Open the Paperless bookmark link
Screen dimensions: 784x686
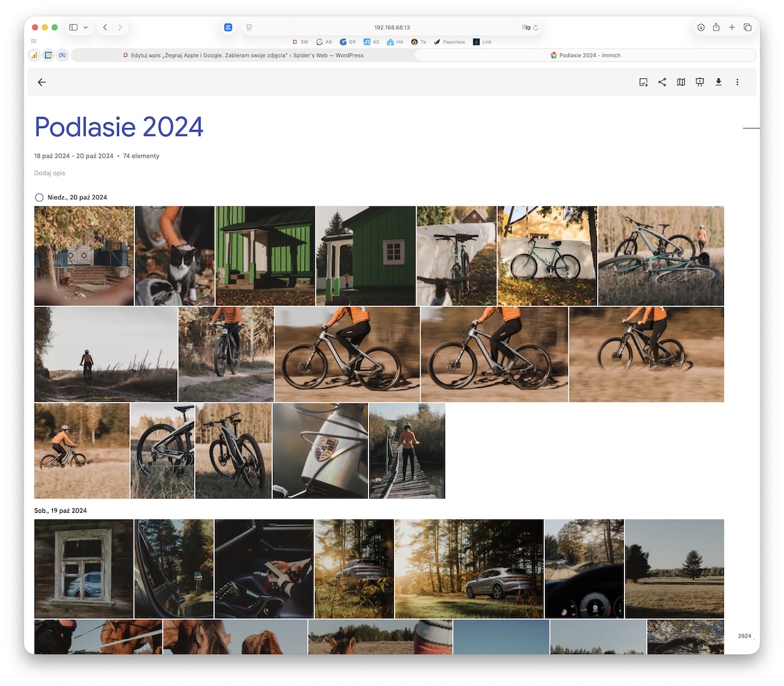tap(449, 42)
